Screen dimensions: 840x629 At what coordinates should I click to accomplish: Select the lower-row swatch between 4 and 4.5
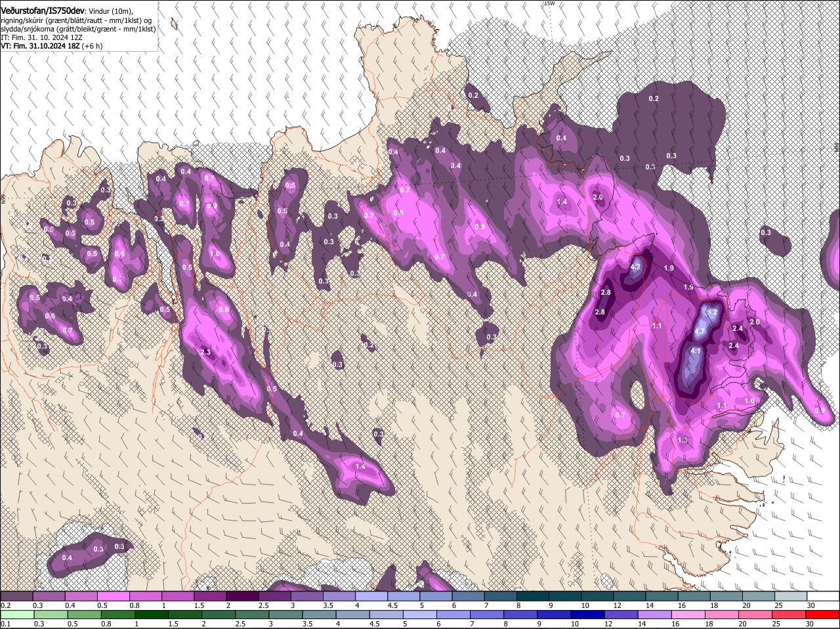click(353, 615)
